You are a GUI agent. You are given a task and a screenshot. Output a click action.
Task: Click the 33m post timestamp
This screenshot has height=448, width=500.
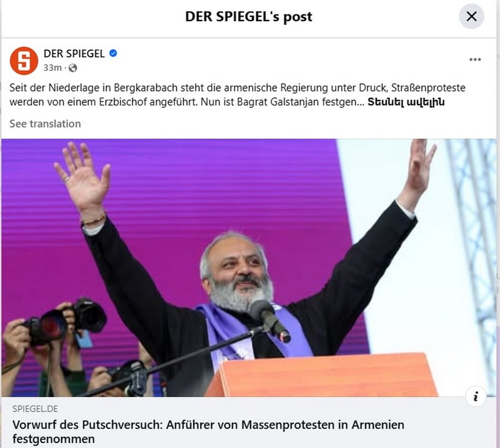click(52, 68)
